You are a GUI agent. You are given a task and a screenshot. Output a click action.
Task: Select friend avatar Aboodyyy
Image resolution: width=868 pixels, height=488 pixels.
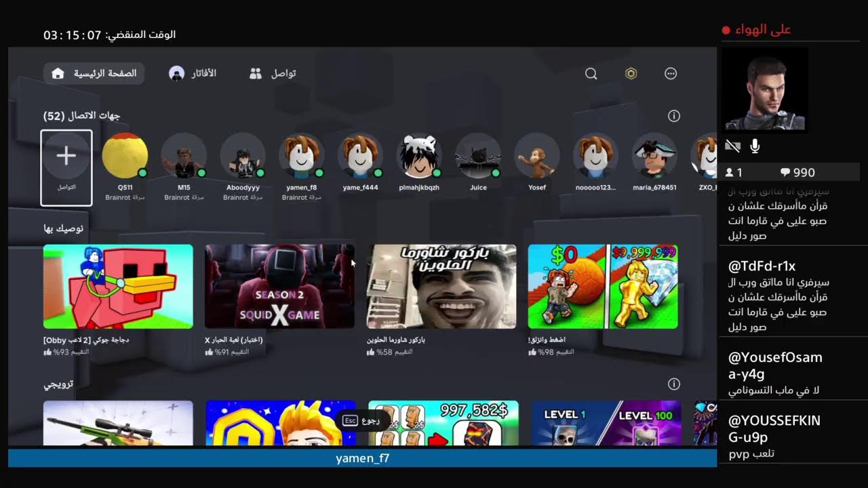tap(243, 156)
